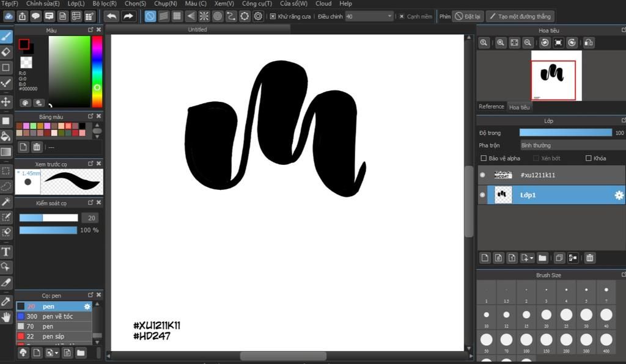The width and height of the screenshot is (626, 364).
Task: Enable grid (crisscross) snap
Action: 177,16
